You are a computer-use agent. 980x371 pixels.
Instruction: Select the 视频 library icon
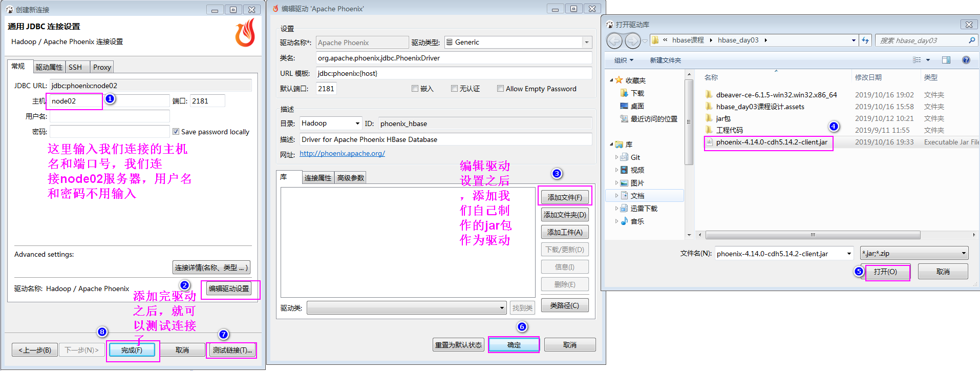click(624, 170)
